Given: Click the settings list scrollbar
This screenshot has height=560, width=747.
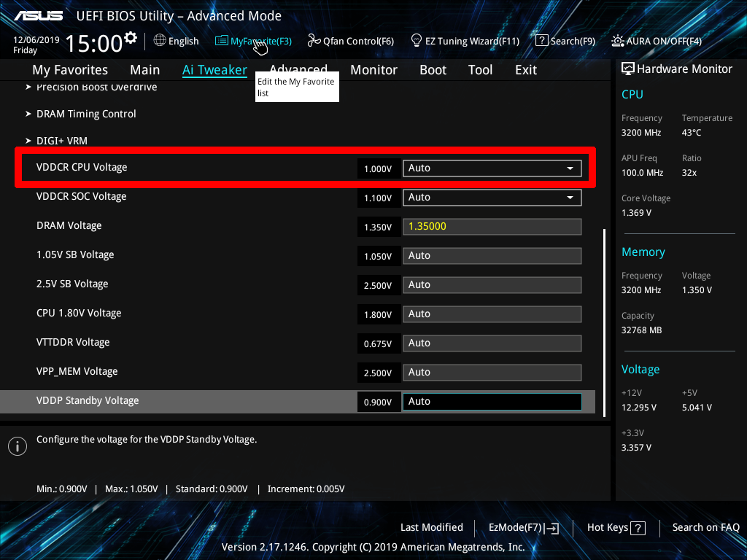Looking at the screenshot, I should pyautogui.click(x=604, y=323).
